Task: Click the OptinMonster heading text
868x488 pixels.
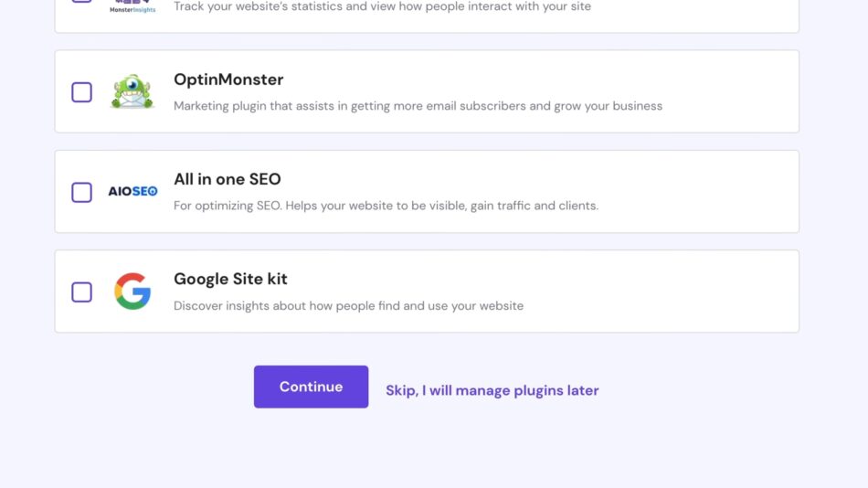Action: 228,80
